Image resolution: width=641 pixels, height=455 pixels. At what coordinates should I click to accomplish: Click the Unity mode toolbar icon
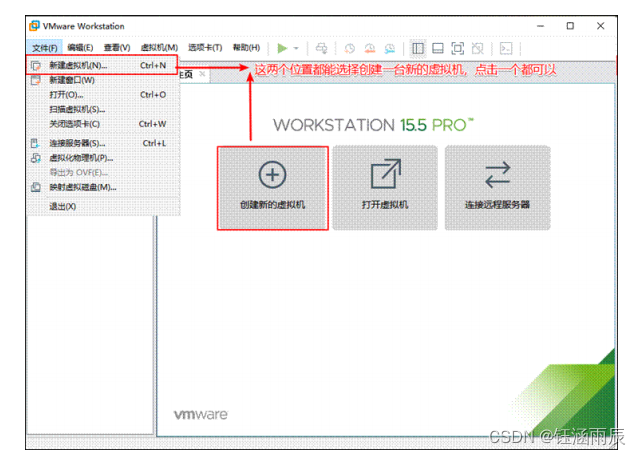tap(477, 49)
